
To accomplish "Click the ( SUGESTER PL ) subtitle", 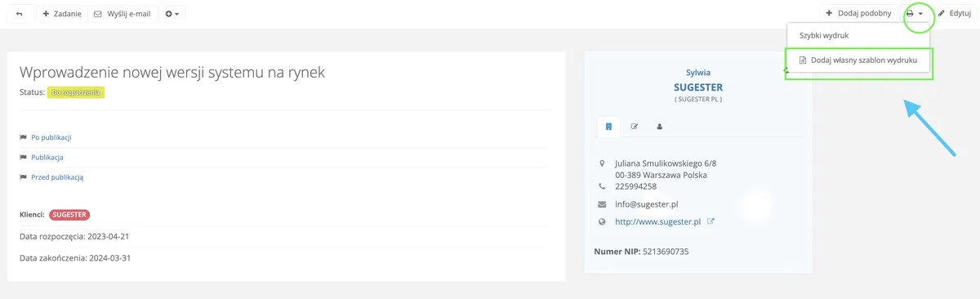I will pos(698,100).
